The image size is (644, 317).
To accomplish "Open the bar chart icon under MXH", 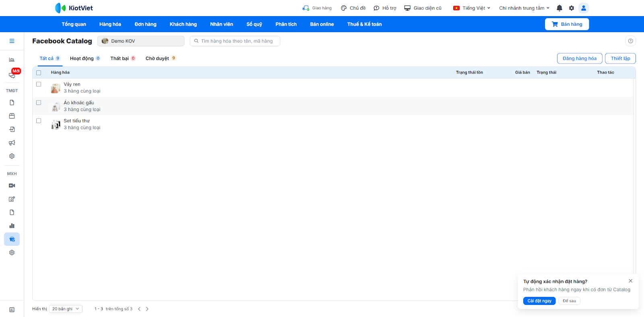I will [x=12, y=226].
